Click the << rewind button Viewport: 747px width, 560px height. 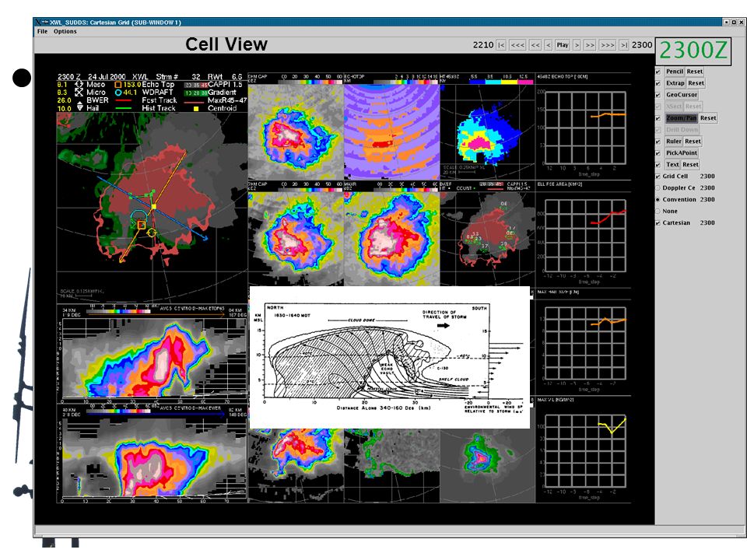pyautogui.click(x=535, y=45)
